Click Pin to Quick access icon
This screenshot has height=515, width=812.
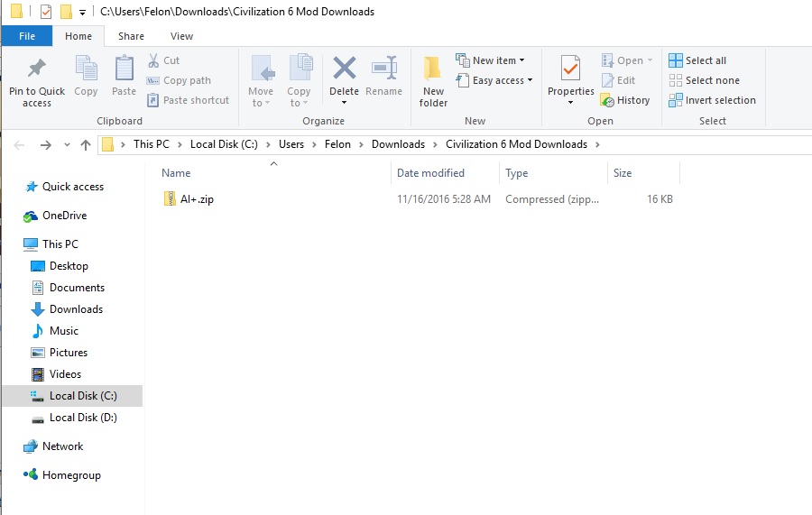pos(37,68)
